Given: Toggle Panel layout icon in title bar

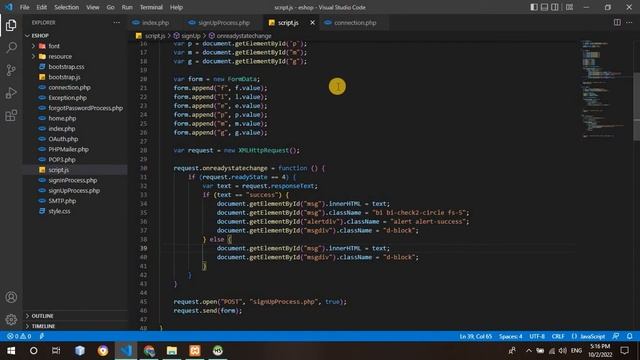Looking at the screenshot, I should coord(544,7).
